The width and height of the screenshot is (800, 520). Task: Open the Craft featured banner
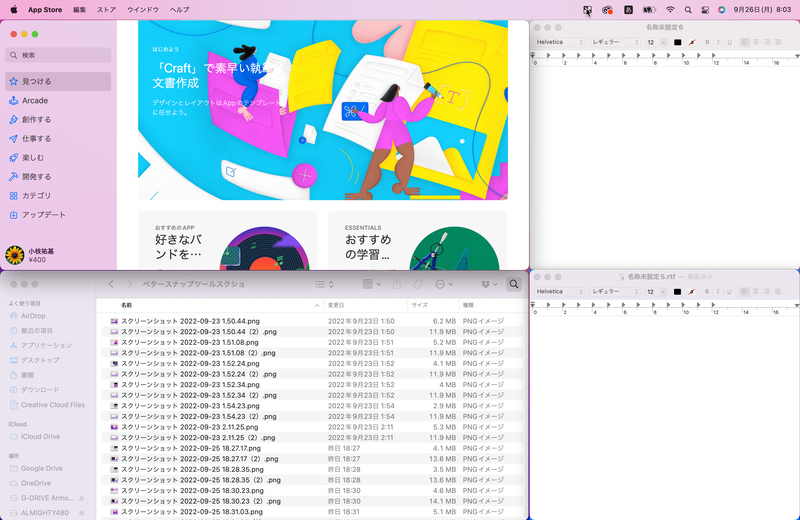(322, 110)
